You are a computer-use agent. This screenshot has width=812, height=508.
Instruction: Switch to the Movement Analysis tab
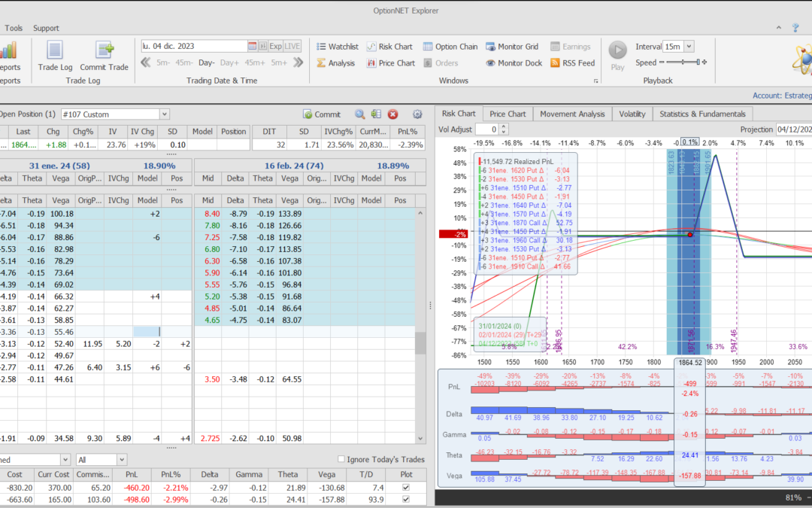pos(572,114)
